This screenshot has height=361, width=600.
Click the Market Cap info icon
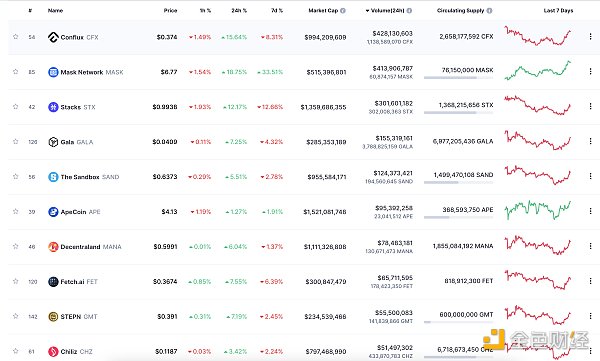click(x=343, y=11)
